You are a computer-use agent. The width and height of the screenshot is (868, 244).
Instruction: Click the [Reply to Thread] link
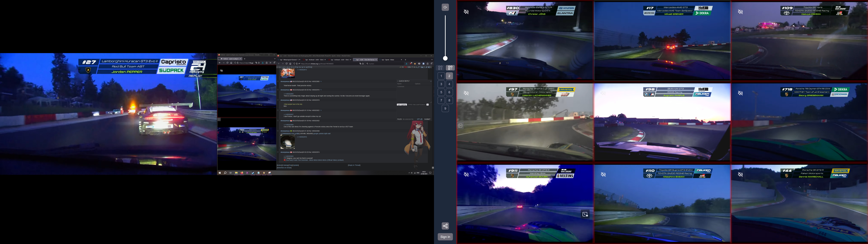[354, 165]
